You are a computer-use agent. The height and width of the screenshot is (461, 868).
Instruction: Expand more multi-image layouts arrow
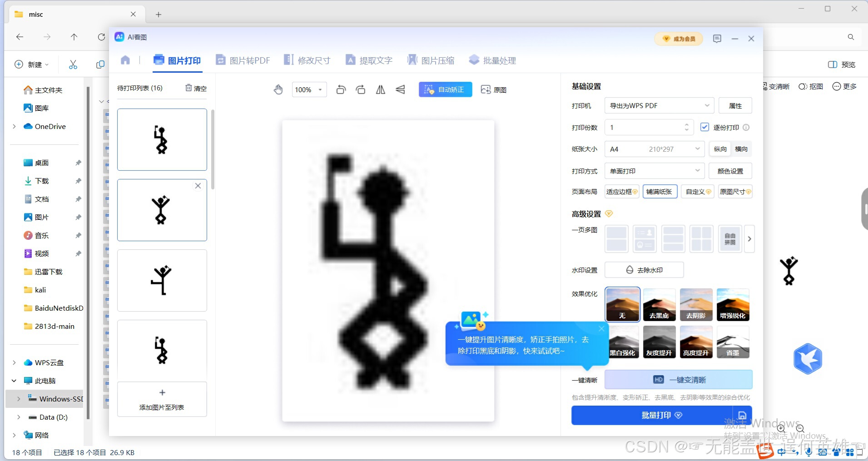(x=749, y=239)
